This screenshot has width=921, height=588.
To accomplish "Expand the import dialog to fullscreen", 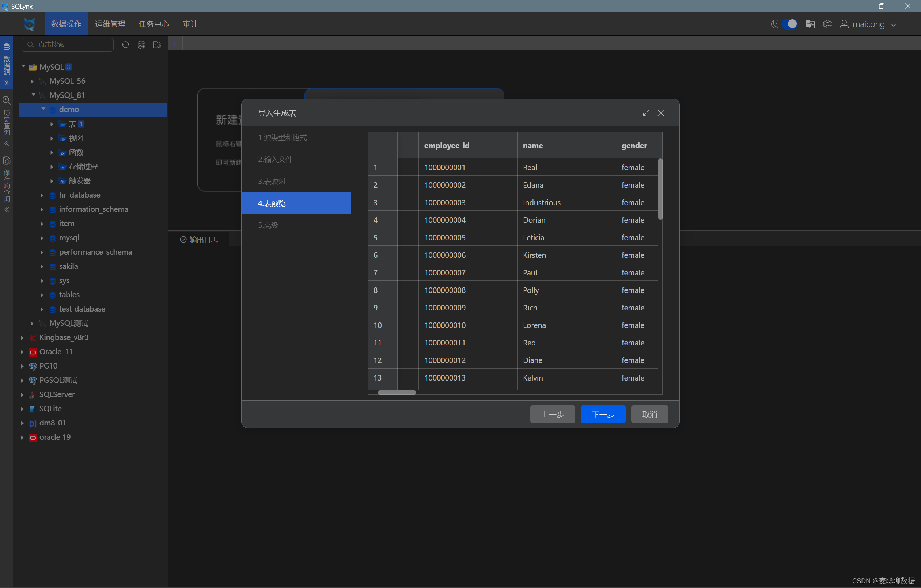I will (x=646, y=113).
